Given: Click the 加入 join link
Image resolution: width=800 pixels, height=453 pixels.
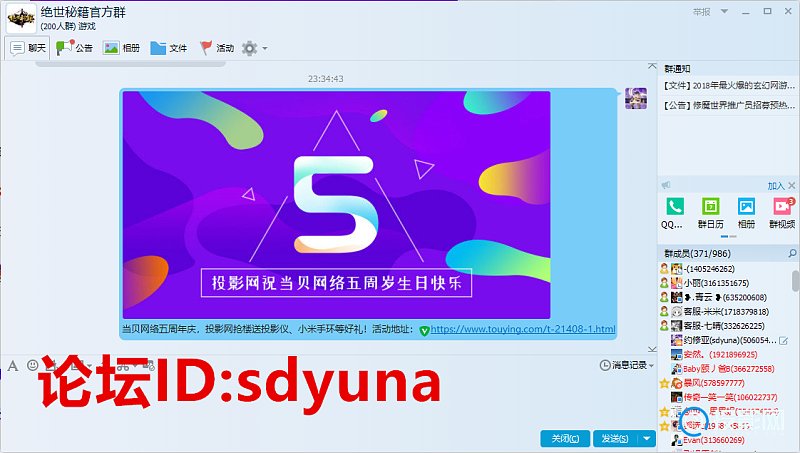Looking at the screenshot, I should coord(776,186).
